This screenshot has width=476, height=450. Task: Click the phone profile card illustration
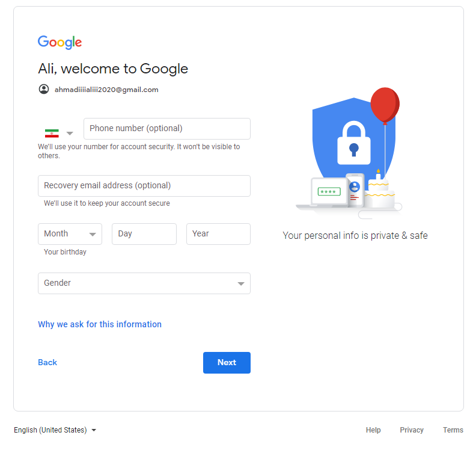click(x=355, y=190)
